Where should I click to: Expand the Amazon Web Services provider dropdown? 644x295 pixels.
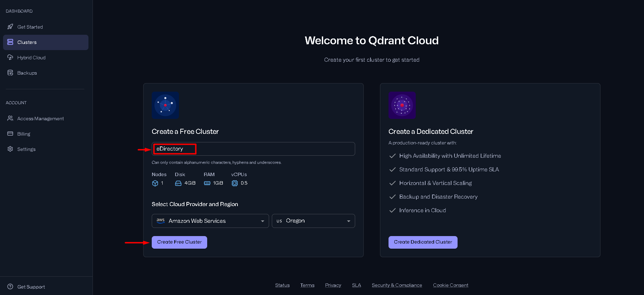(210, 221)
